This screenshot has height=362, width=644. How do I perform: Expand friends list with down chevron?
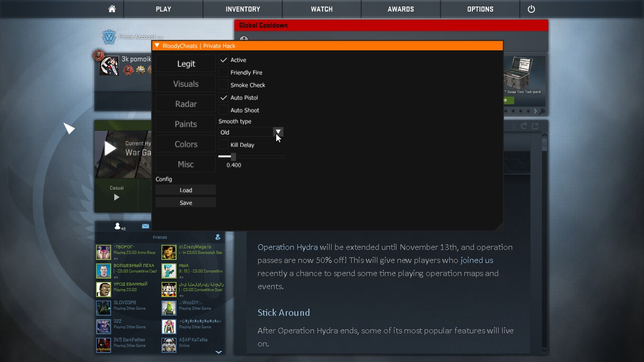point(218,352)
